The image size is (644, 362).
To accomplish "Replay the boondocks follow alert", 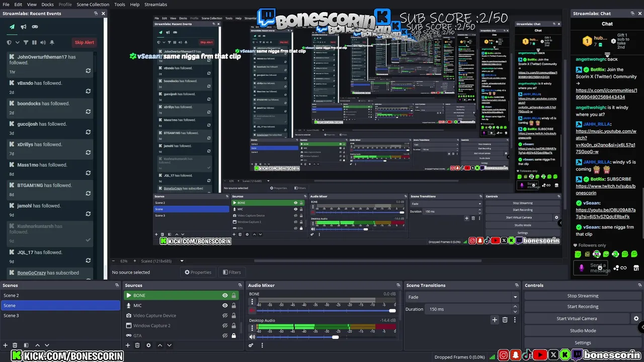I will pyautogui.click(x=88, y=112).
